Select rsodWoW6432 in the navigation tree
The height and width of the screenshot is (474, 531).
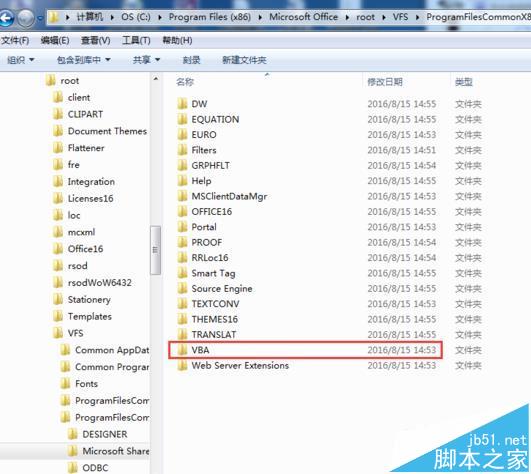point(100,282)
